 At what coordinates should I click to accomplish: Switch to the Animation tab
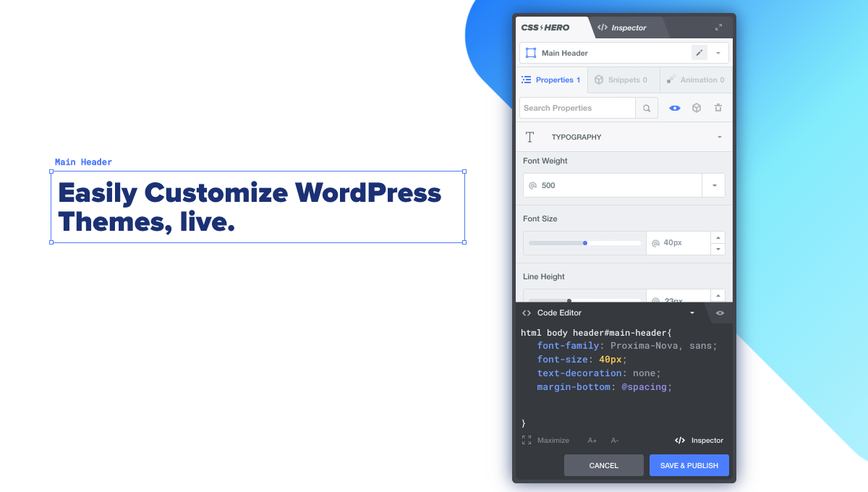pos(695,80)
